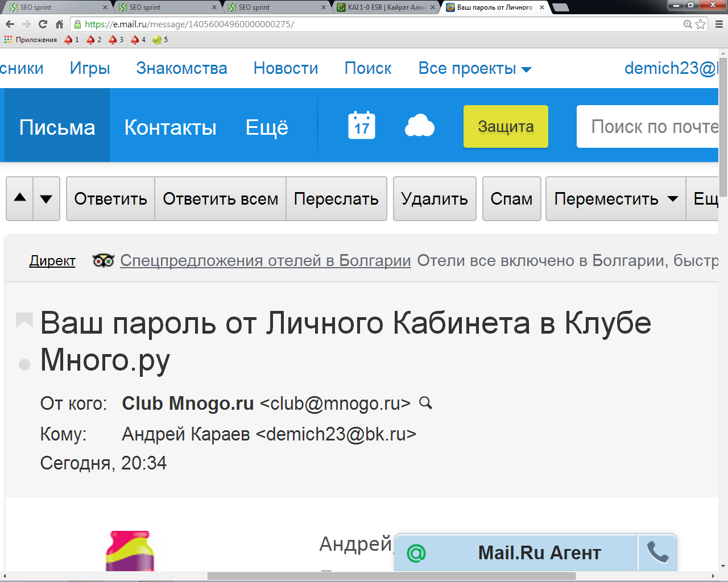Click recipient Андрей Караев address
This screenshot has width=728, height=582.
tap(269, 434)
